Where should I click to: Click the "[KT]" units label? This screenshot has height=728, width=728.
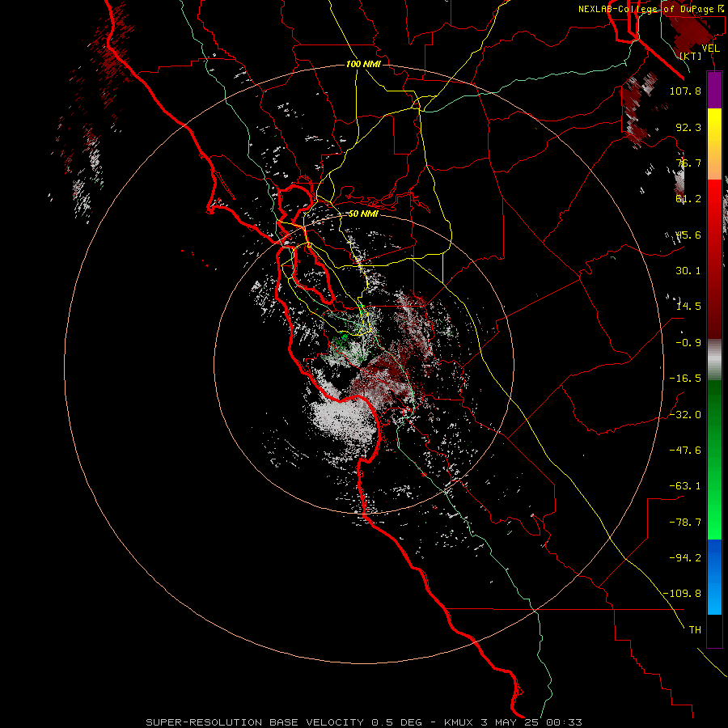pos(691,56)
